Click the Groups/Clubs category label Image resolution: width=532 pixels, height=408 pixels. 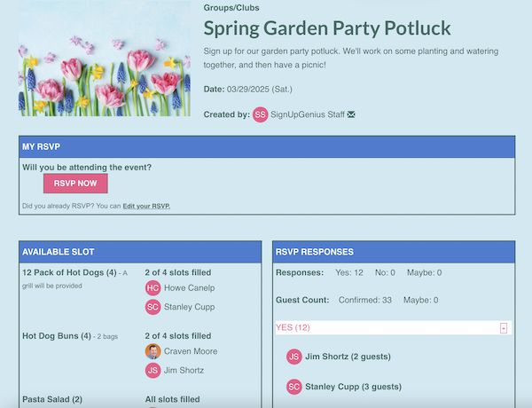coord(231,8)
